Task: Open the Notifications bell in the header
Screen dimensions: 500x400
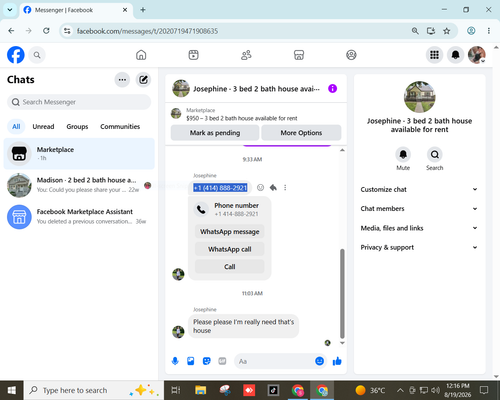Action: pyautogui.click(x=455, y=55)
